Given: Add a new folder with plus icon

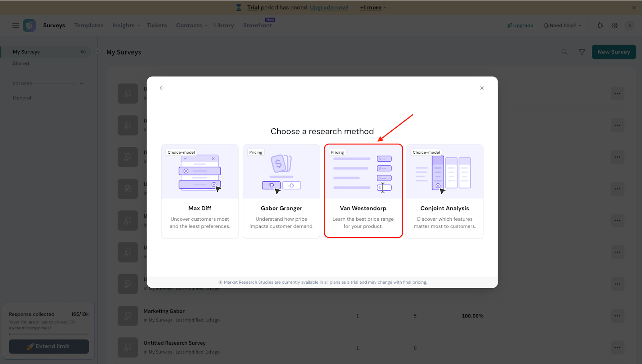Looking at the screenshot, I should (x=82, y=83).
